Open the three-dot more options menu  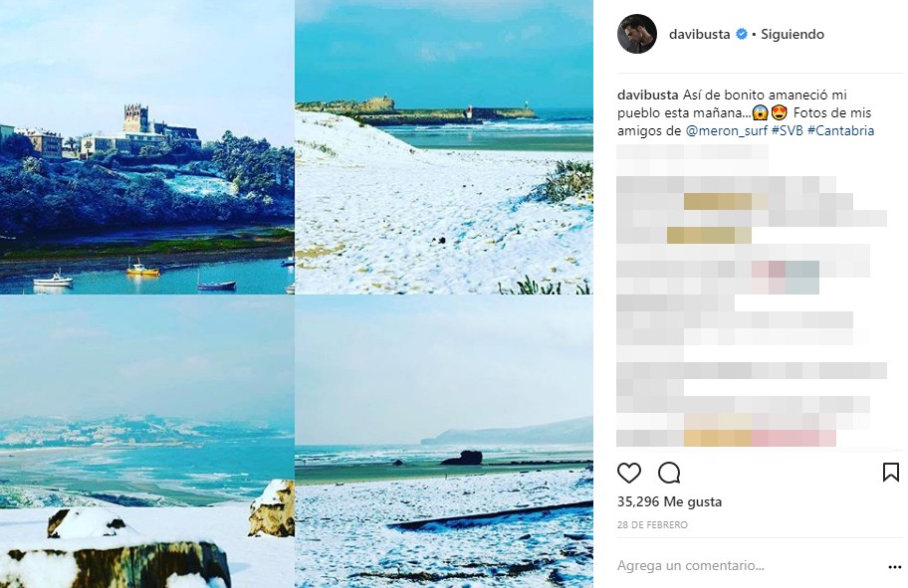pyautogui.click(x=895, y=567)
